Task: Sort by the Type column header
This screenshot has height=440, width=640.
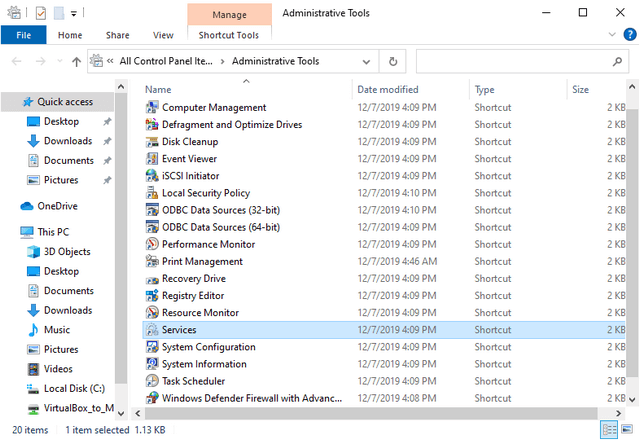Action: point(484,89)
